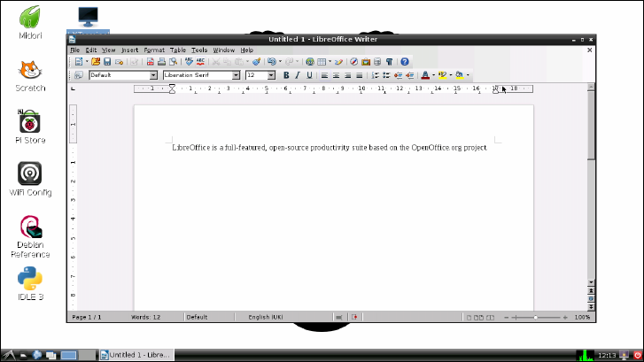
Task: Open Data Sources
Action: (377, 62)
